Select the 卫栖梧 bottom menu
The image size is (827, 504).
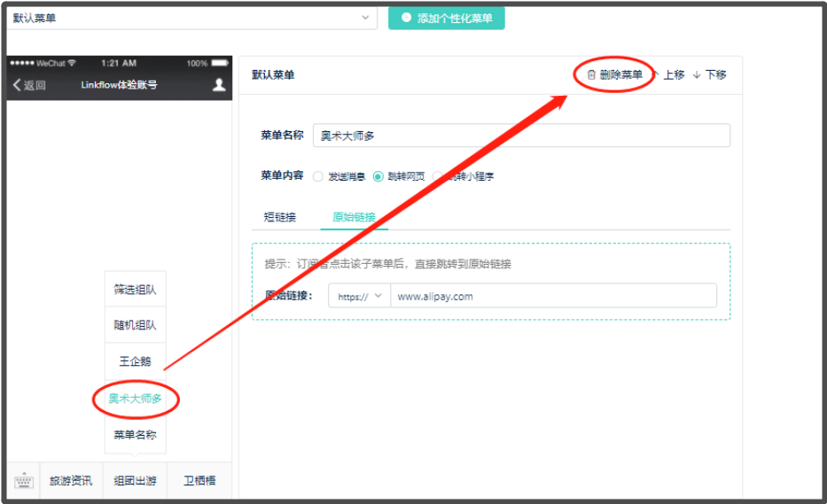(199, 481)
